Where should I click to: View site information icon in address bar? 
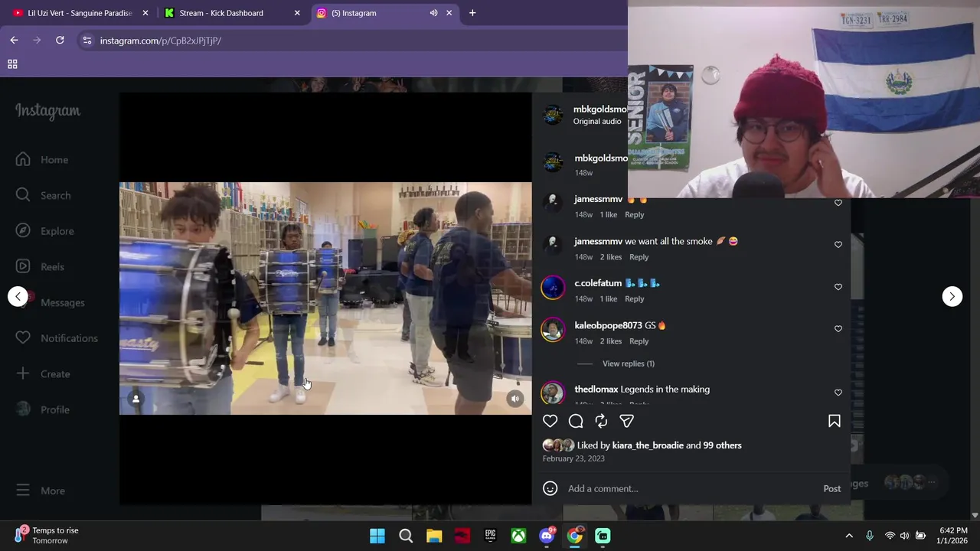87,41
